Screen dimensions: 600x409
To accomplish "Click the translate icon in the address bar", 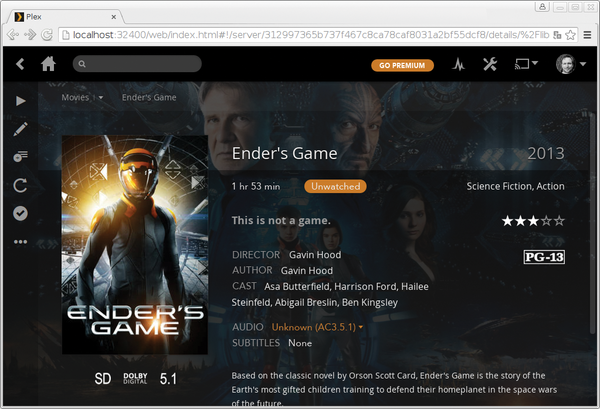I will (557, 35).
